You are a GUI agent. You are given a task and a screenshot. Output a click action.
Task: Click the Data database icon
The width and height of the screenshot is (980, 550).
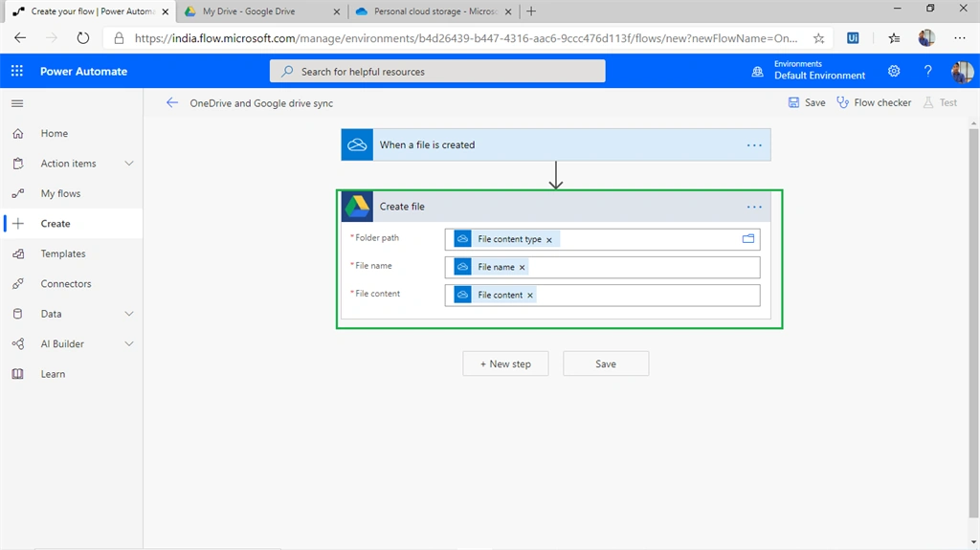[x=18, y=314]
